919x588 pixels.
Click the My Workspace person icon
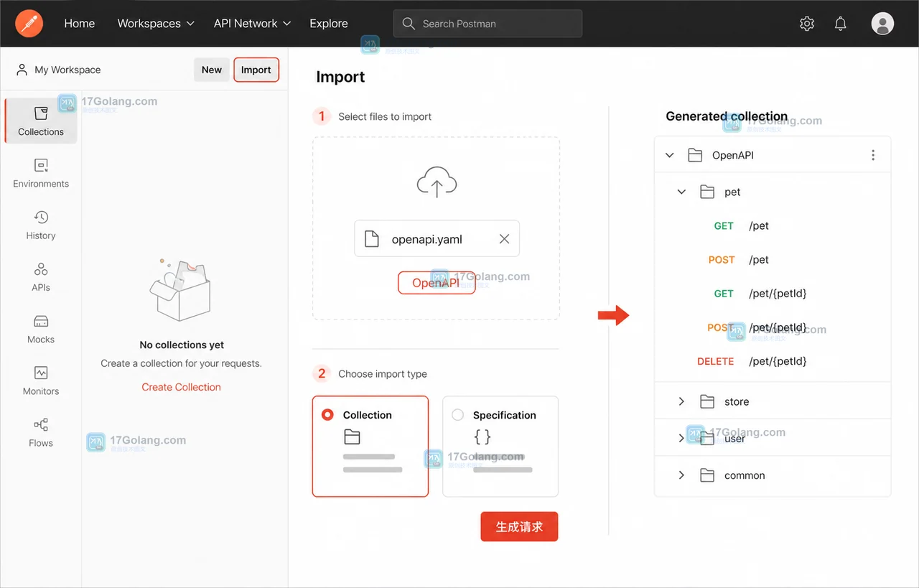(22, 70)
